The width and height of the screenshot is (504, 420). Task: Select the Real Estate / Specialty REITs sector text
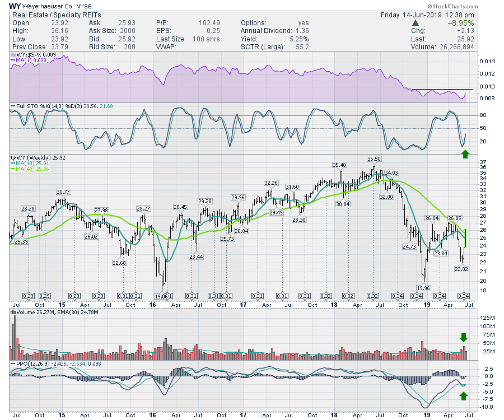57,15
